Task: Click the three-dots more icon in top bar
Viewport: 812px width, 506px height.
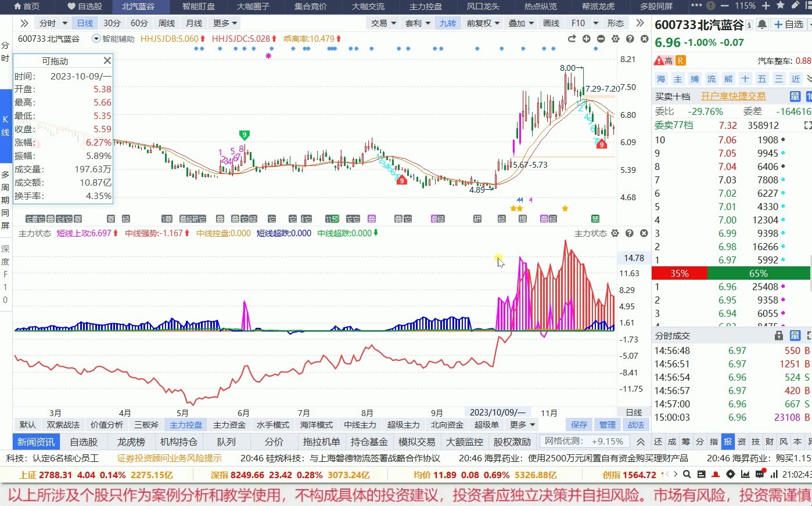Action: 697,6
